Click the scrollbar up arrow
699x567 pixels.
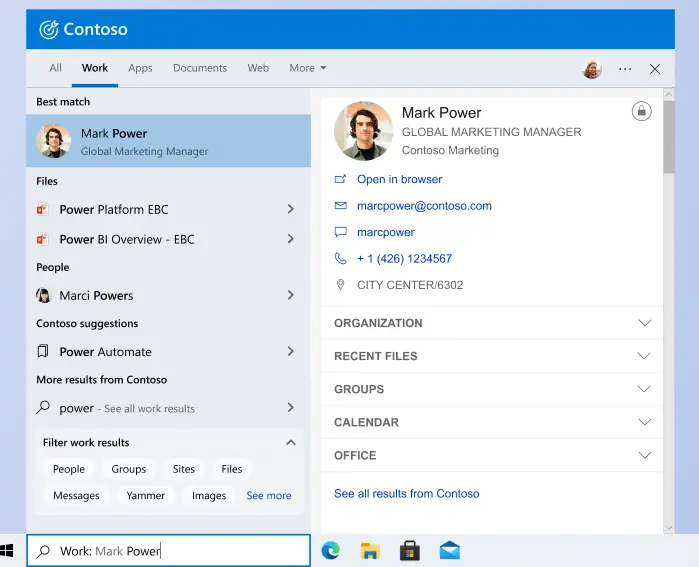click(669, 94)
